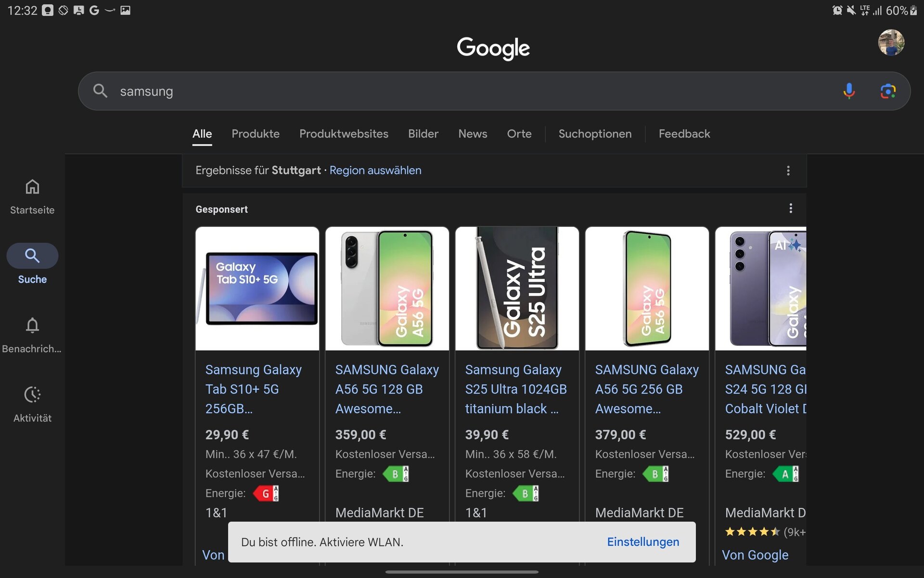Open Aktivität history icon

click(x=32, y=395)
